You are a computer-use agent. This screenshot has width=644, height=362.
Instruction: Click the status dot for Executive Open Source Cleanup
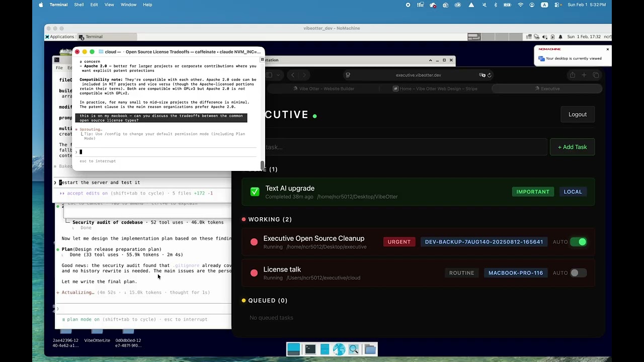pos(254,242)
